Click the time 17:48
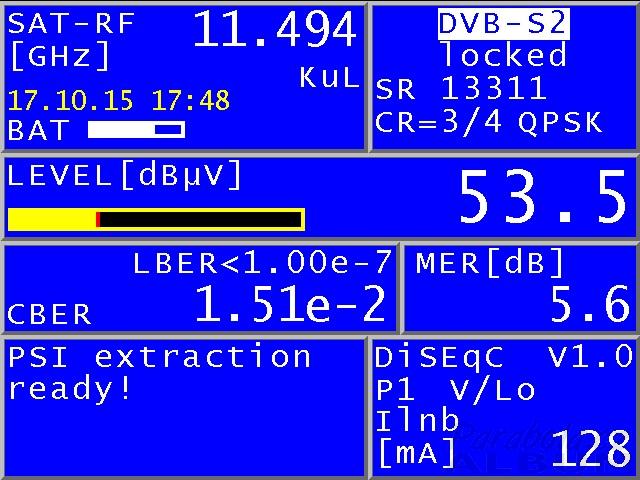Image resolution: width=640 pixels, height=480 pixels. (x=191, y=100)
